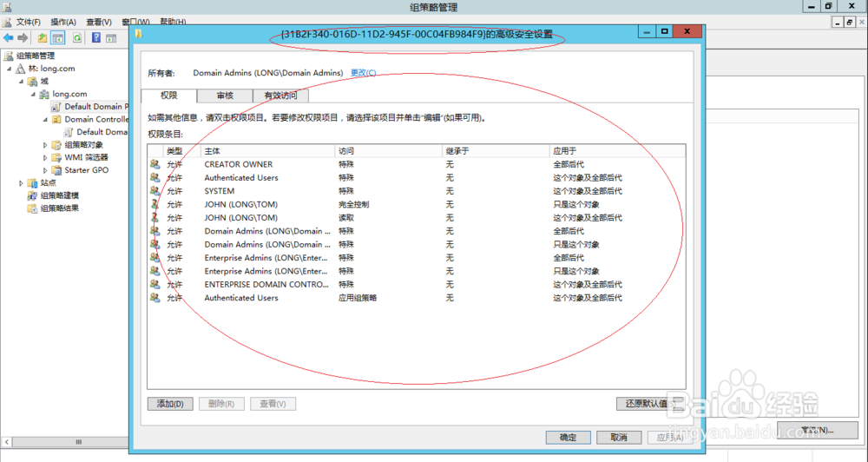Select the 应用组策略 access cell
The width and height of the screenshot is (868, 462).
pos(358,298)
